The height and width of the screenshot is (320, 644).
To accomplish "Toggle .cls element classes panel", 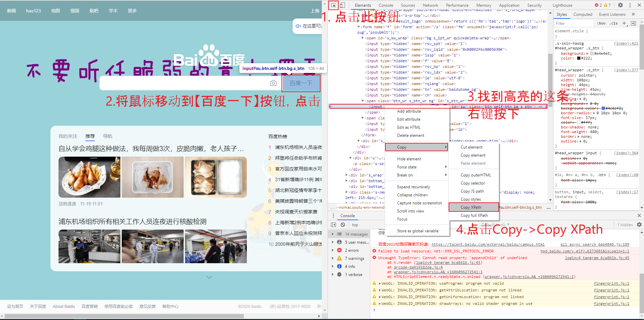I will point(614,23).
